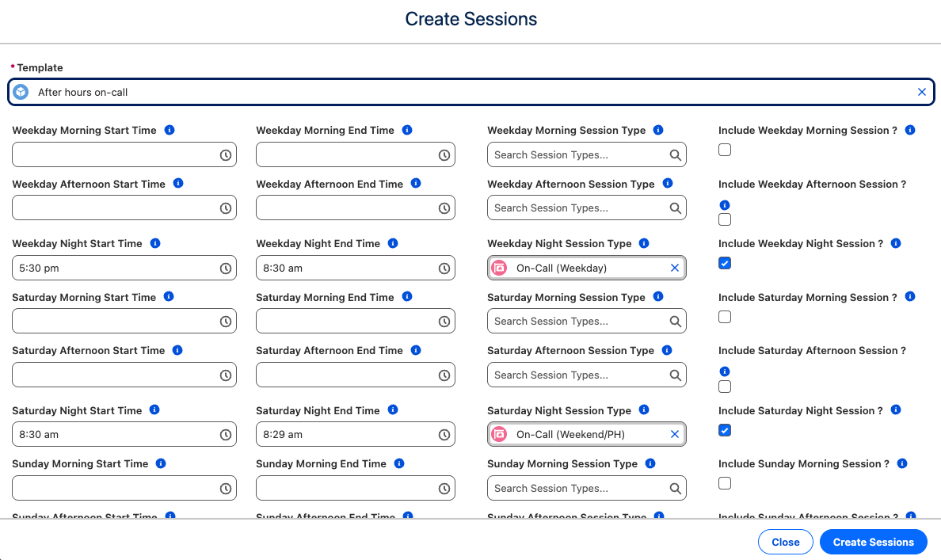Tick Include Saturday Morning Session checkbox

[725, 317]
